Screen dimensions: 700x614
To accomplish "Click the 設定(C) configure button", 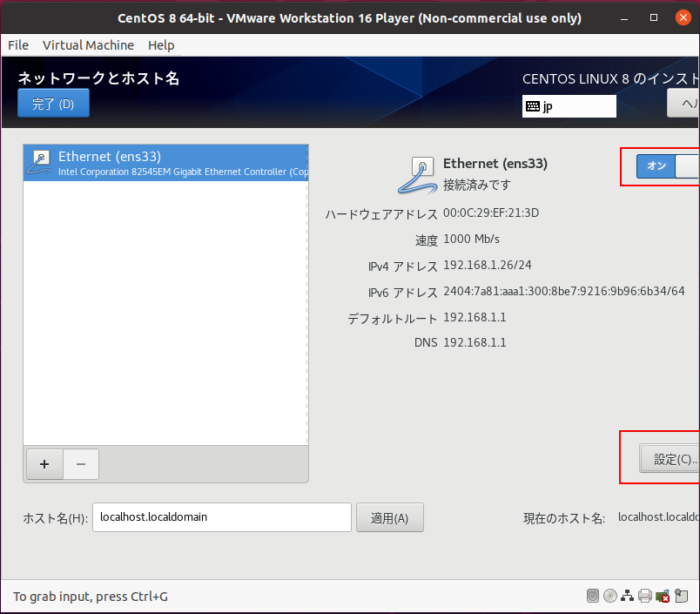I will (671, 459).
